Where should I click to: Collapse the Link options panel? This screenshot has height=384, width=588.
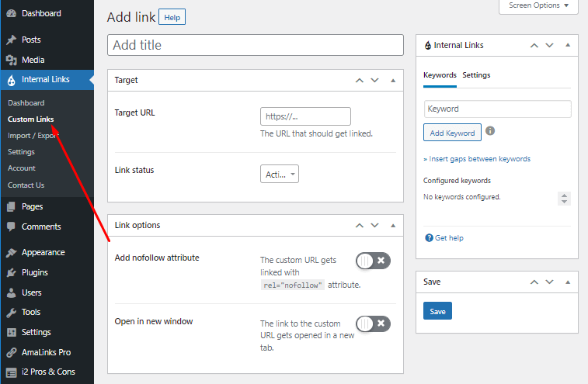click(x=393, y=226)
